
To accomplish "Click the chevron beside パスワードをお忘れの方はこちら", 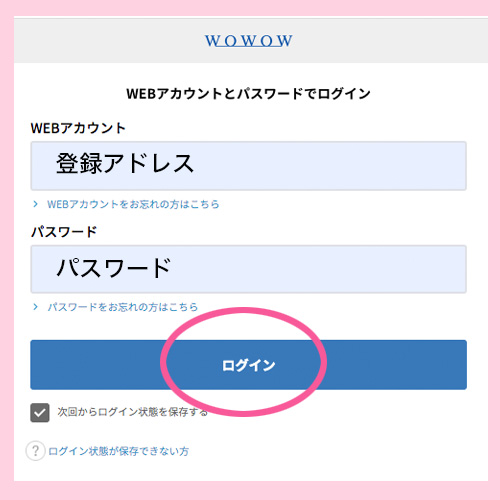I will point(35,307).
